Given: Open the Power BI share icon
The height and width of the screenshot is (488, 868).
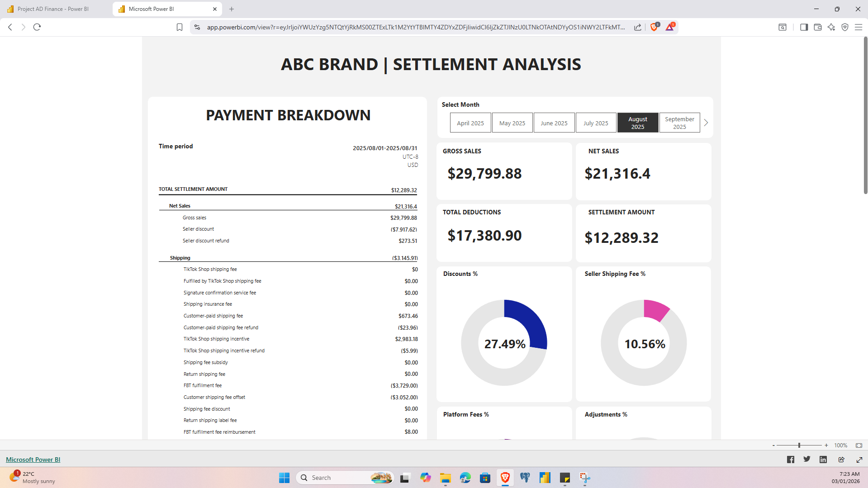Looking at the screenshot, I should [x=841, y=460].
